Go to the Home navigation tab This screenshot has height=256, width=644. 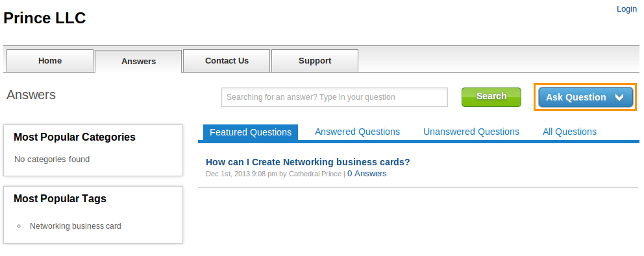point(50,61)
